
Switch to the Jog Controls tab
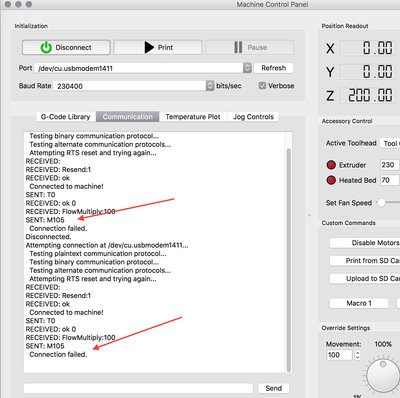[253, 117]
